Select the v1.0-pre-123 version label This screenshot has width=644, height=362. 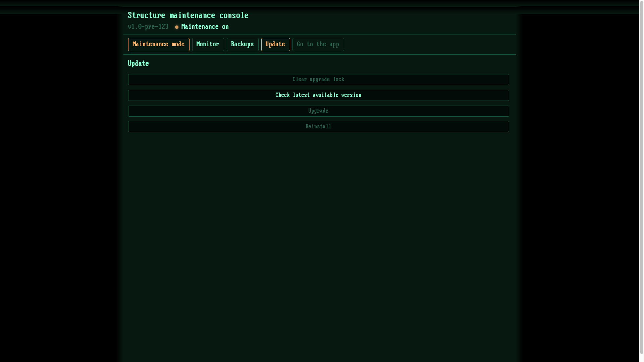click(x=148, y=26)
